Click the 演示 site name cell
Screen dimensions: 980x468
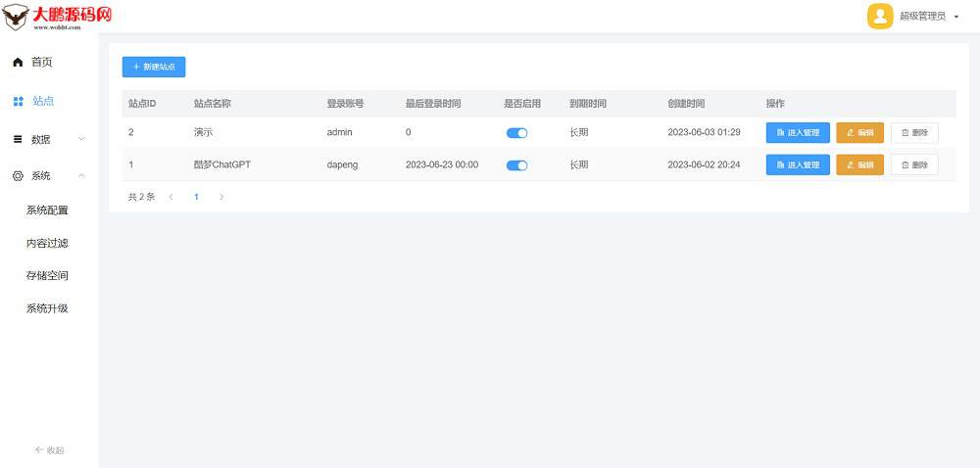(x=203, y=132)
